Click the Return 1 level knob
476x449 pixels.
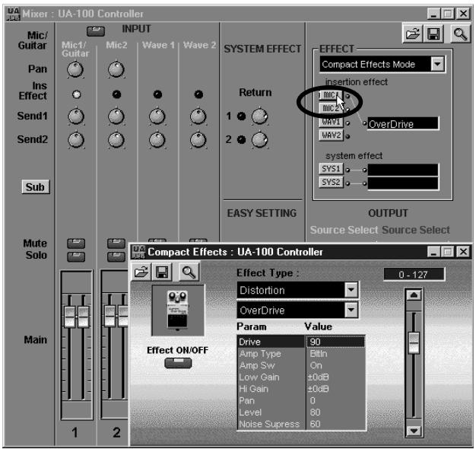(259, 116)
